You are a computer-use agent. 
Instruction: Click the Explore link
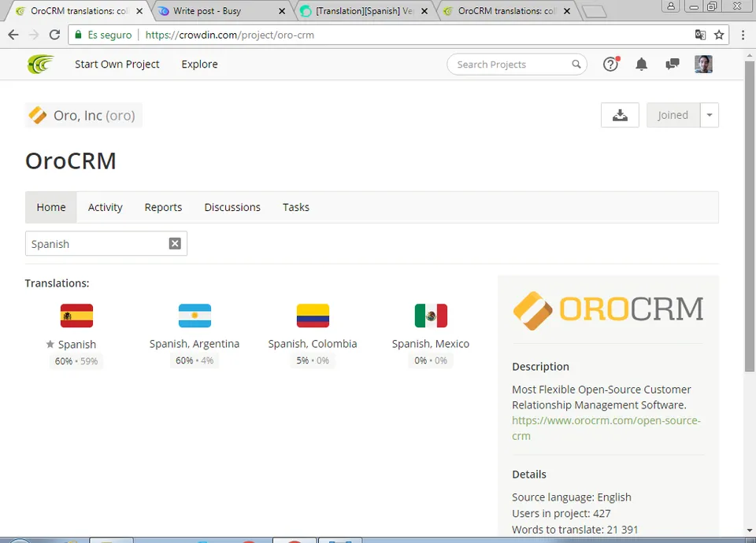click(199, 64)
